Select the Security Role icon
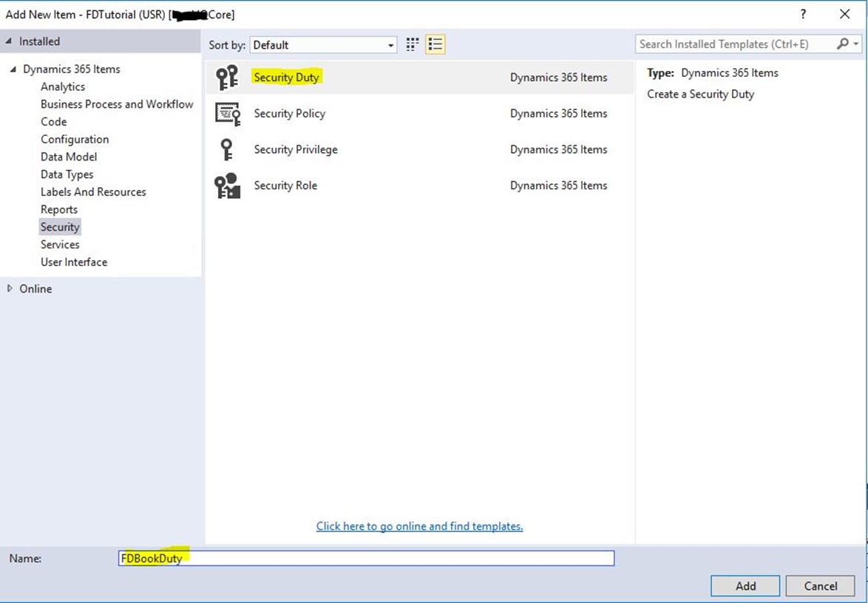 click(x=228, y=186)
